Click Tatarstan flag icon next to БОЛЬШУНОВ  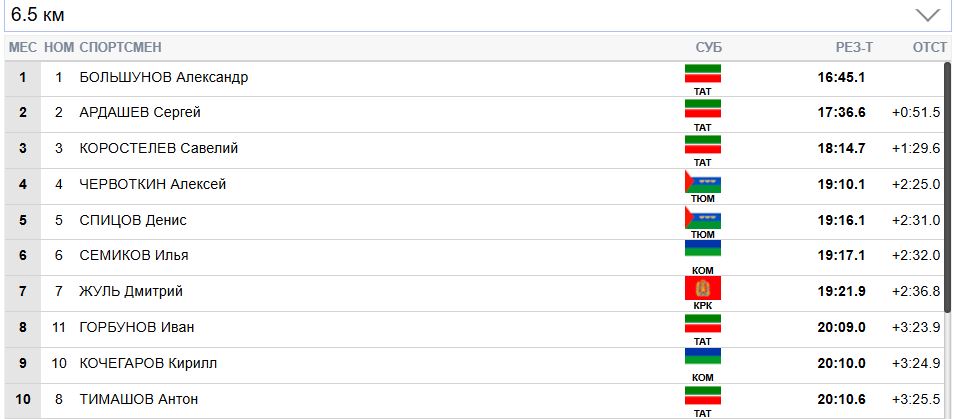pos(702,75)
